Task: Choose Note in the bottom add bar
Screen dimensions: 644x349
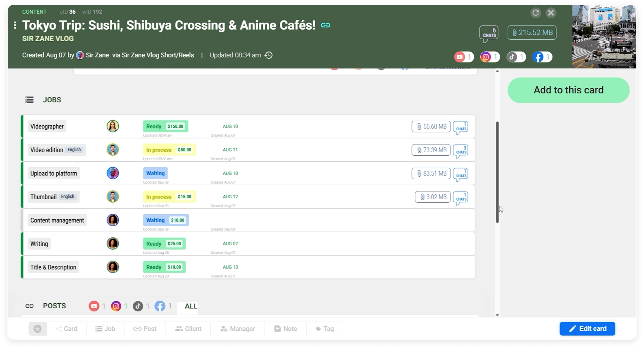Action: tap(286, 329)
